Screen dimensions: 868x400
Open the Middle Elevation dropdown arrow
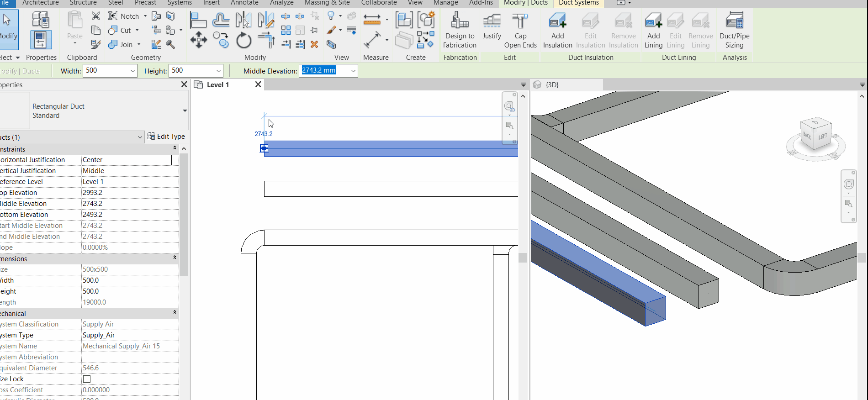[x=353, y=71]
